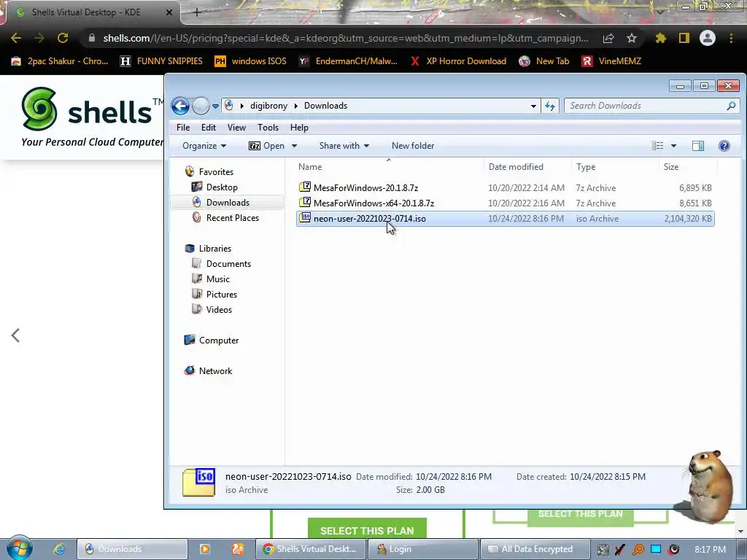Image resolution: width=747 pixels, height=560 pixels.
Task: Open selected file with 7z Open button
Action: pos(266,146)
